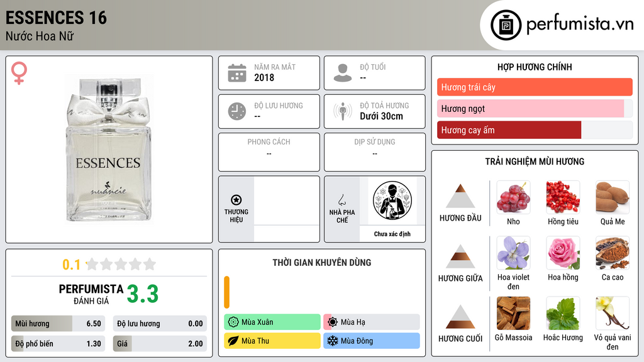The height and width of the screenshot is (362, 644).
Task: Click the person icon beside Độ tuổi
Action: coord(343,73)
